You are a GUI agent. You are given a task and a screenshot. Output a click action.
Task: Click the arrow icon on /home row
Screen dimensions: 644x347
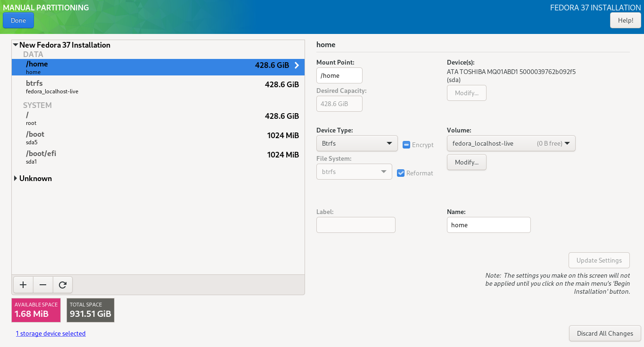[x=297, y=66]
